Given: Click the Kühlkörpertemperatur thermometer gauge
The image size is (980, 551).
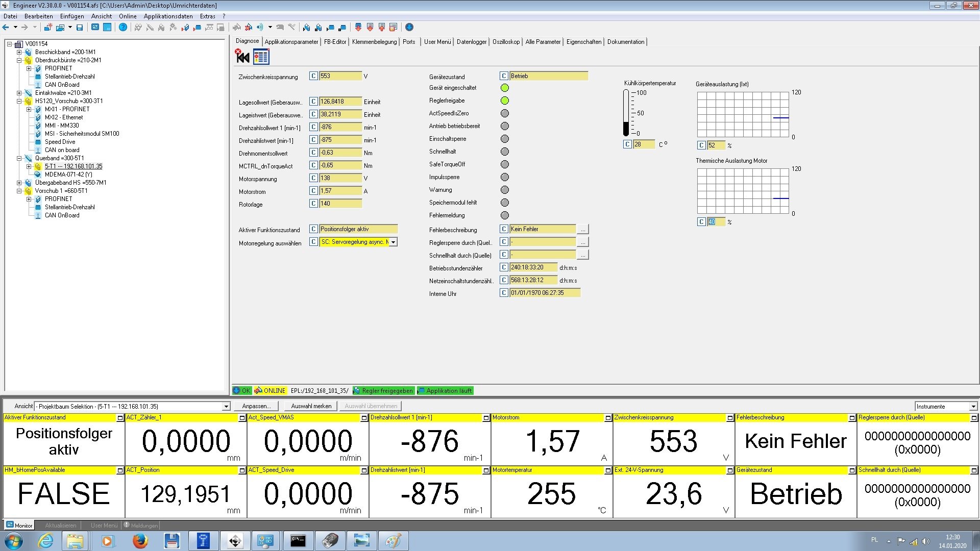Looking at the screenshot, I should pos(626,113).
